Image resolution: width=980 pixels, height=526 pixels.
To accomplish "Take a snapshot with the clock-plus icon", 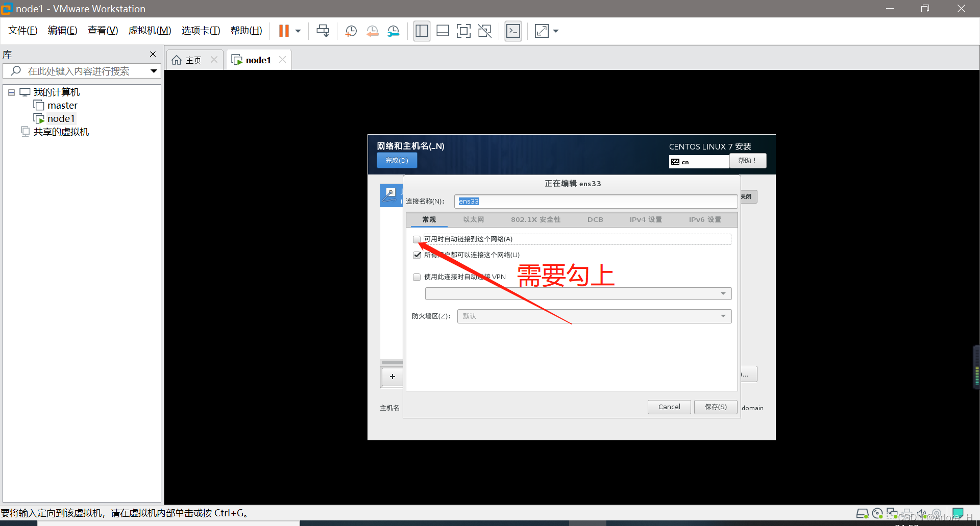I will (351, 31).
